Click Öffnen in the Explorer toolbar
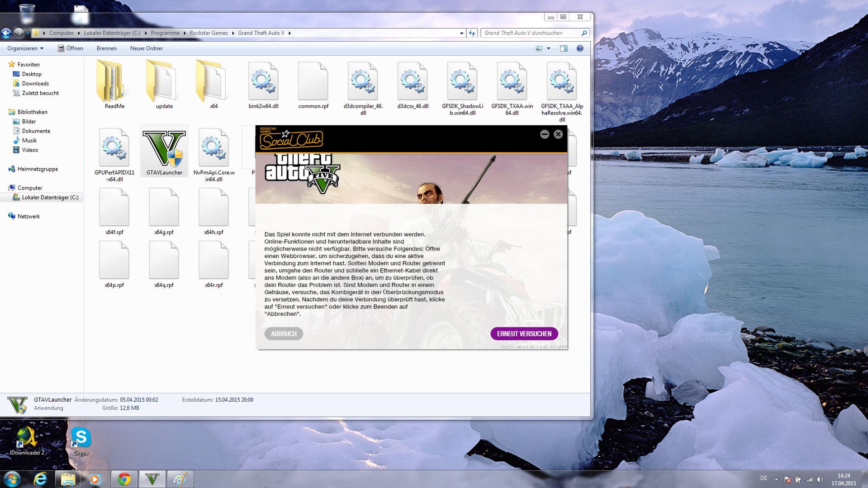Viewport: 868px width, 488px height. pyautogui.click(x=70, y=48)
